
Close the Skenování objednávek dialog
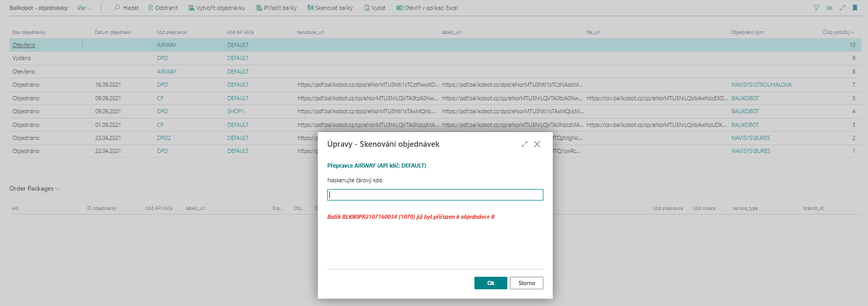pos(537,144)
